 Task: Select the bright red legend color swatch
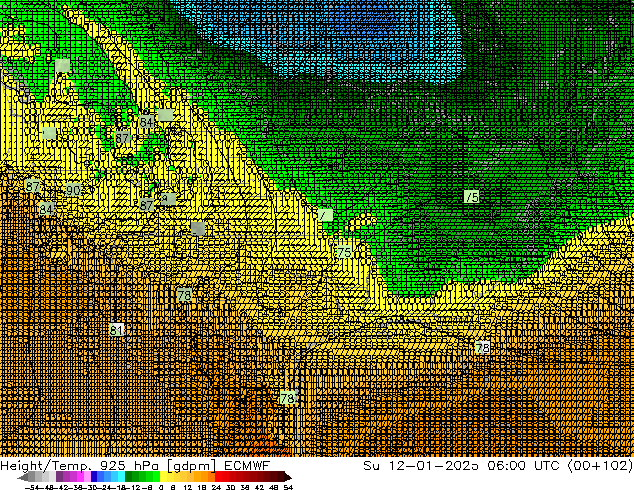[x=218, y=476]
